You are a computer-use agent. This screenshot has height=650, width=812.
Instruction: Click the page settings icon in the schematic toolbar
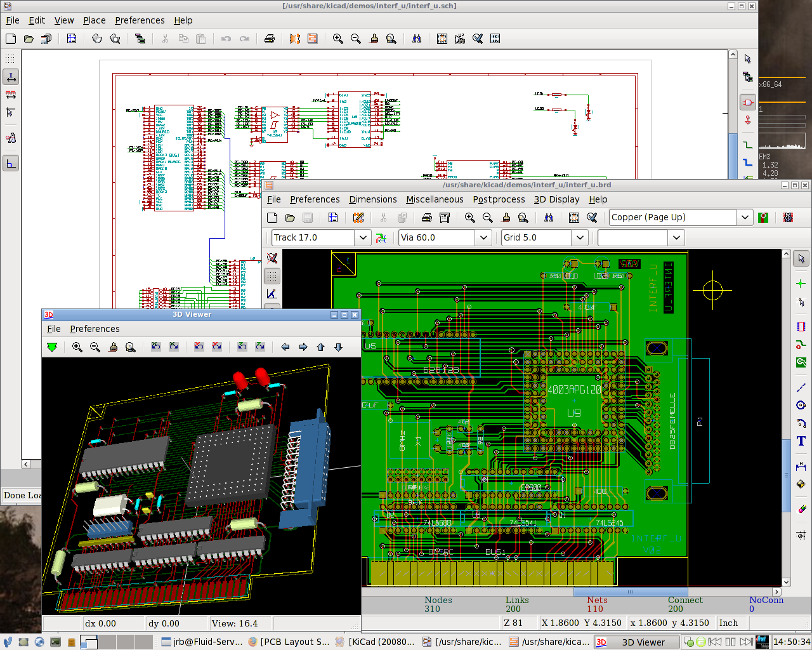click(x=72, y=39)
